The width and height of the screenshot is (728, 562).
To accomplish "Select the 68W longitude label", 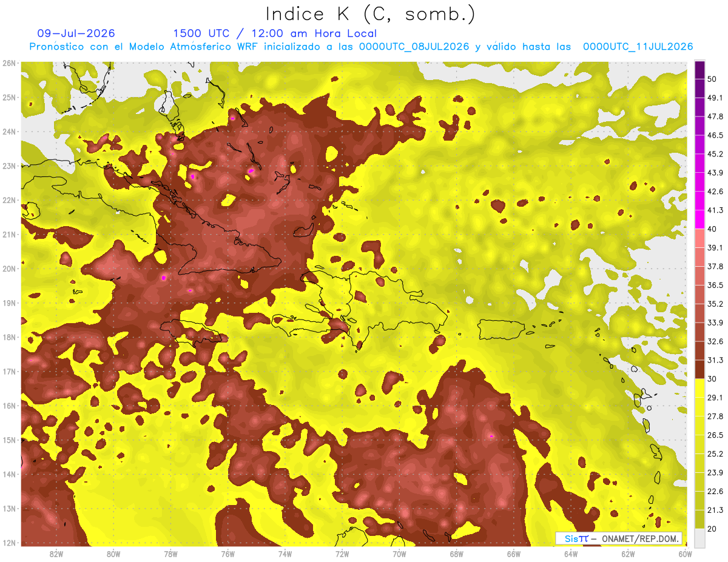I will coord(457,554).
